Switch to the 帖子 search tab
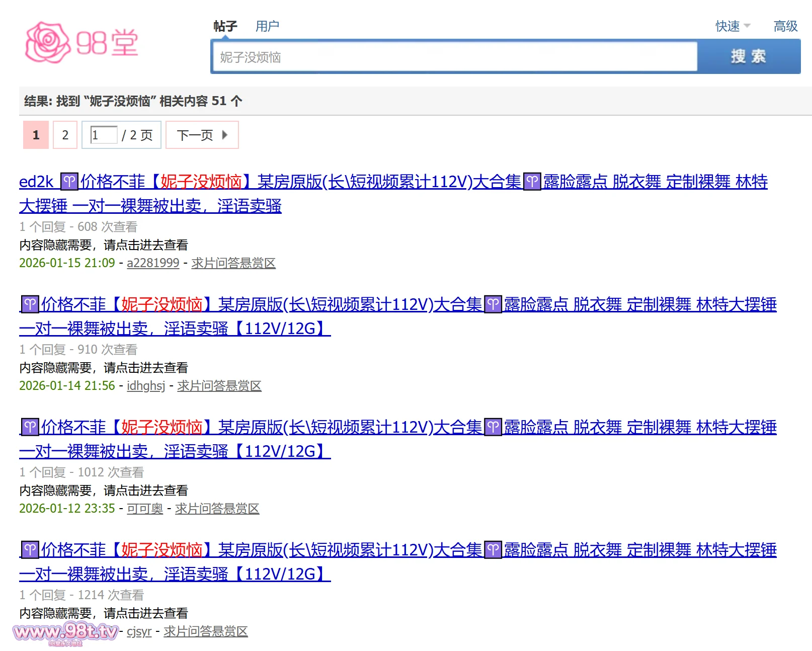The height and width of the screenshot is (651, 812). tap(225, 26)
